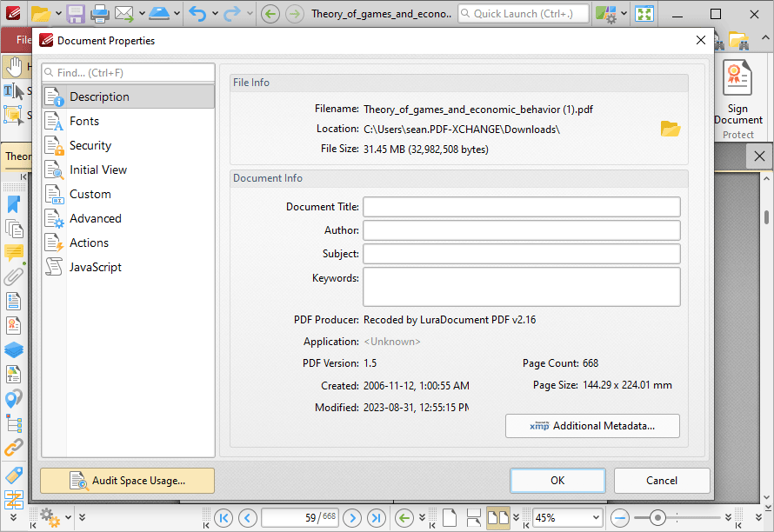774x532 pixels.
Task: Select two pages facing layout icon
Action: 498,518
